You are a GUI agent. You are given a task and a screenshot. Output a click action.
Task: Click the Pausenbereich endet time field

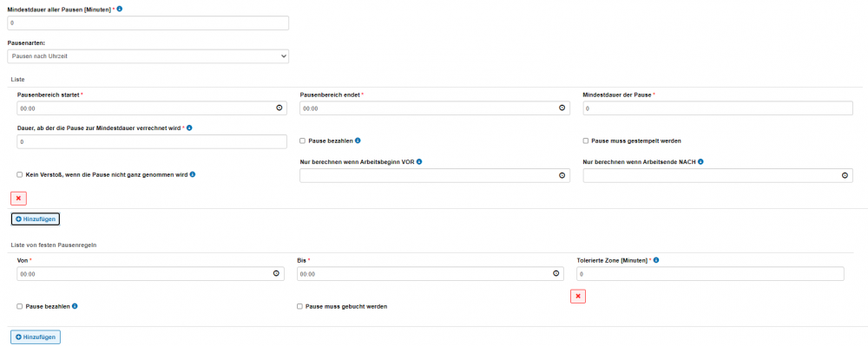[x=435, y=108]
